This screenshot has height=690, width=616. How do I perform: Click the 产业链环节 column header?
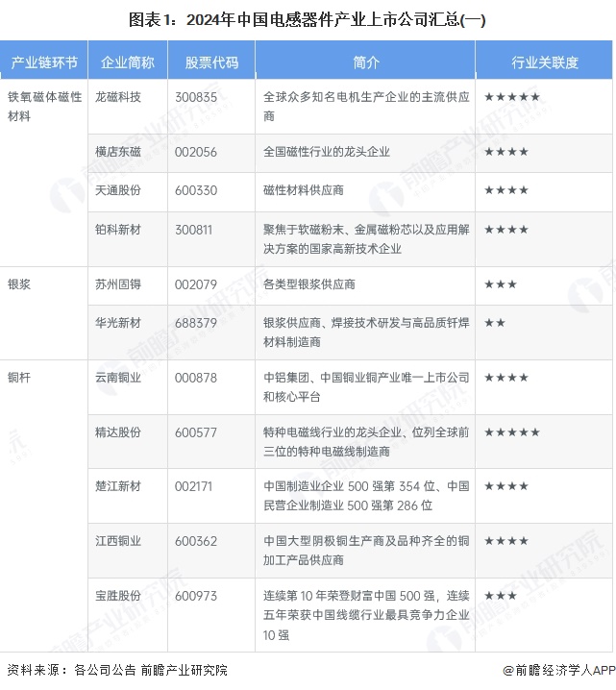pos(44,62)
